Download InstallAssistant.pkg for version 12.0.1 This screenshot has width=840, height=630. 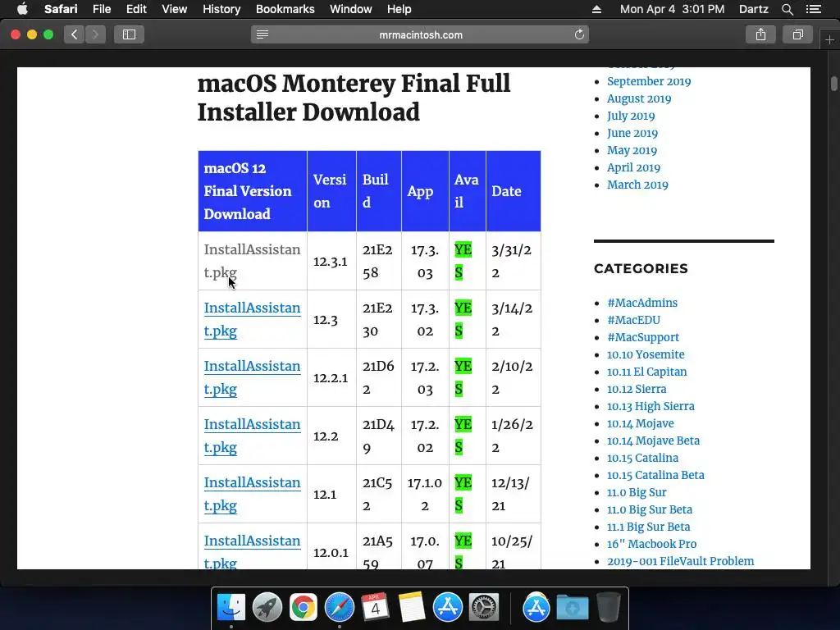[x=252, y=551]
